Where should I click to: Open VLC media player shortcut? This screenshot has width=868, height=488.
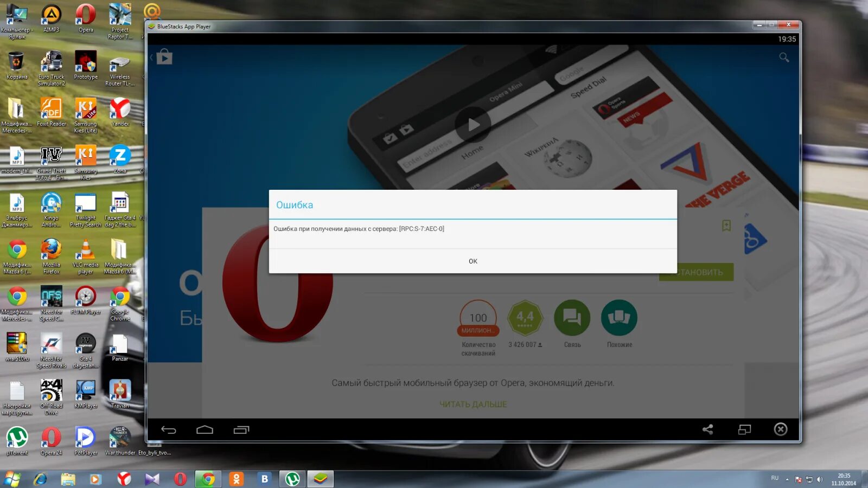[86, 256]
